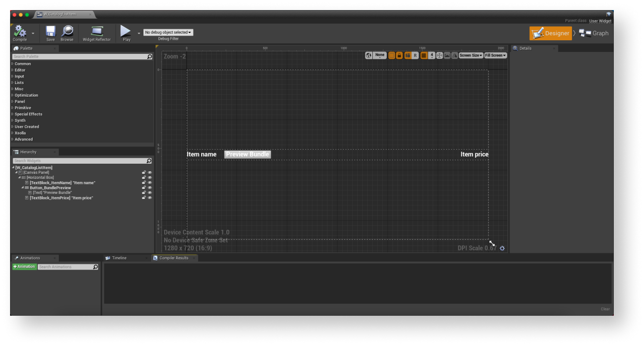
Task: Open the Screen Size dropdown
Action: (x=470, y=55)
